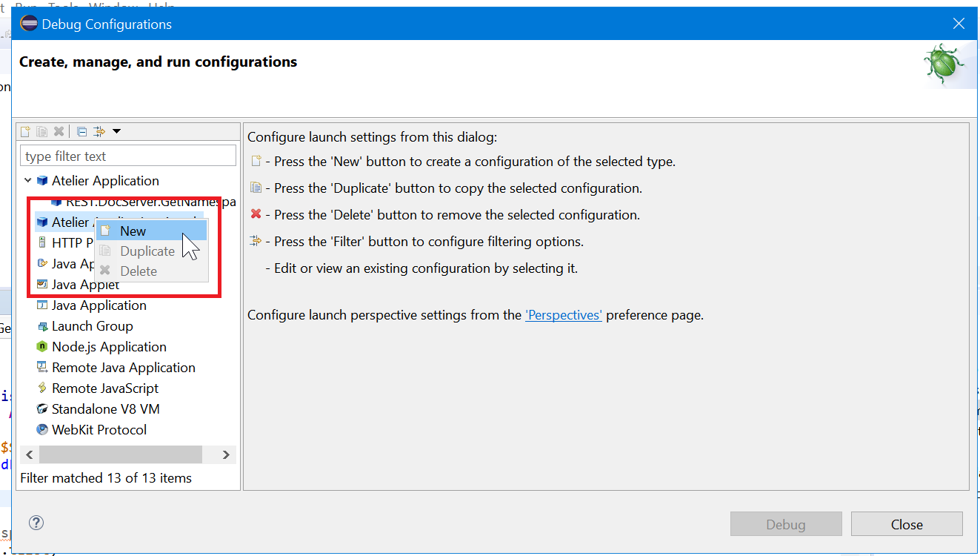Collapse the Atelier Application tree node
The width and height of the screenshot is (980, 556).
tap(28, 181)
